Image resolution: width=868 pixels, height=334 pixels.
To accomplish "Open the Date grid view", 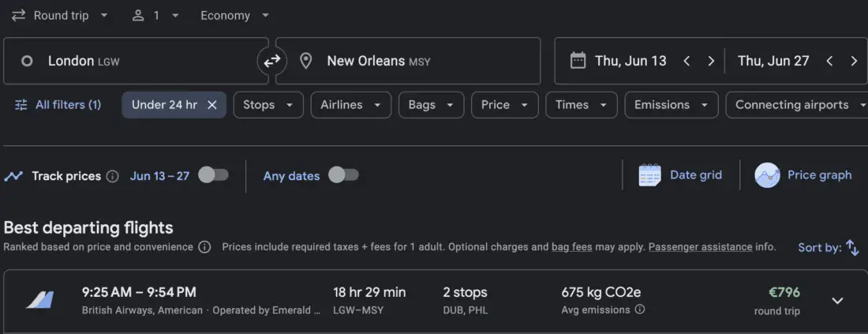I will coord(680,175).
